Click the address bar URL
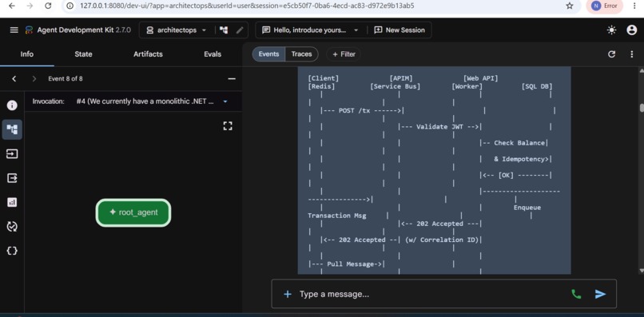Screen dimensions: 644x317 coord(247,6)
